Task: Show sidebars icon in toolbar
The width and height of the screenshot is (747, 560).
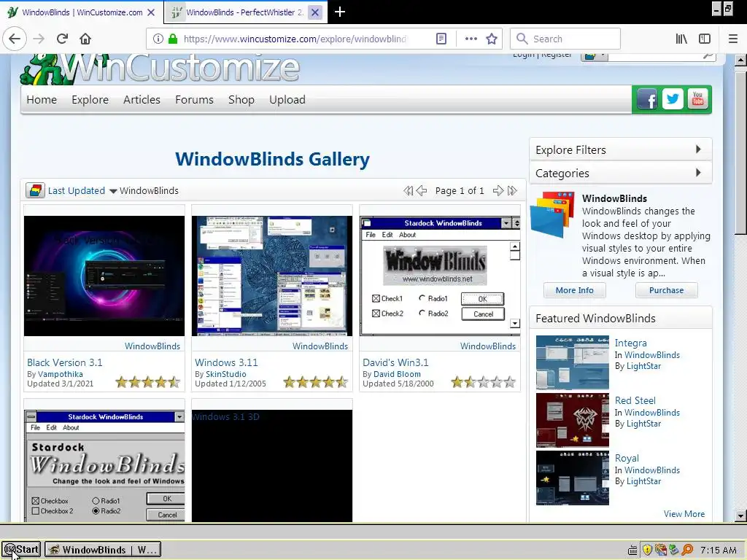Action: click(x=705, y=39)
